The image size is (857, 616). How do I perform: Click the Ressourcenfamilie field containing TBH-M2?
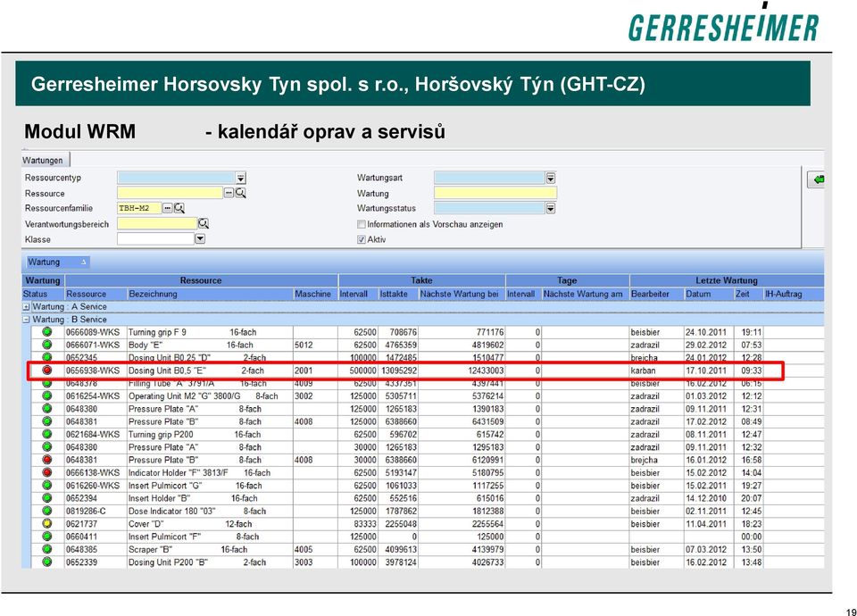pos(139,208)
